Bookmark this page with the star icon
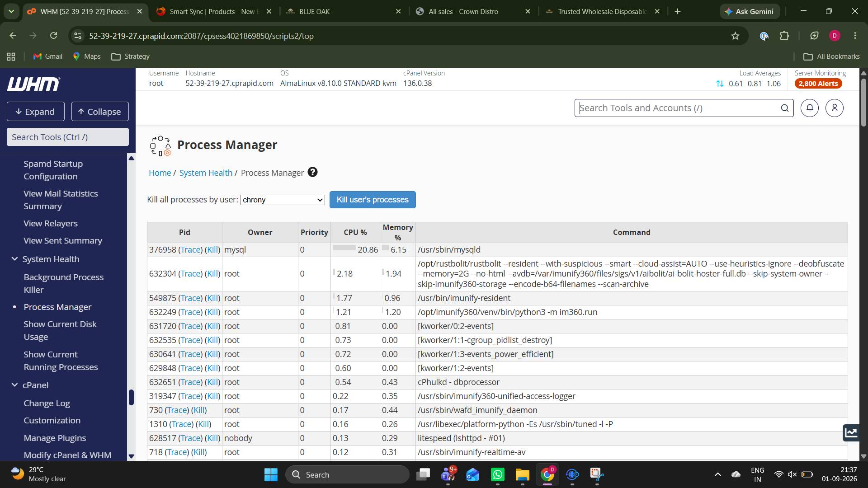 (x=735, y=36)
